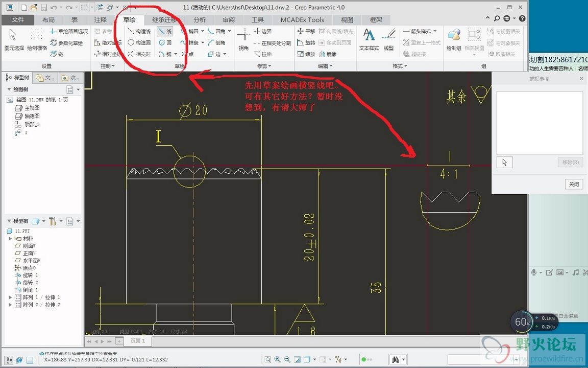Open the 椭圆 ellipse dropdown arrow
The image size is (588, 368).
pos(203,32)
